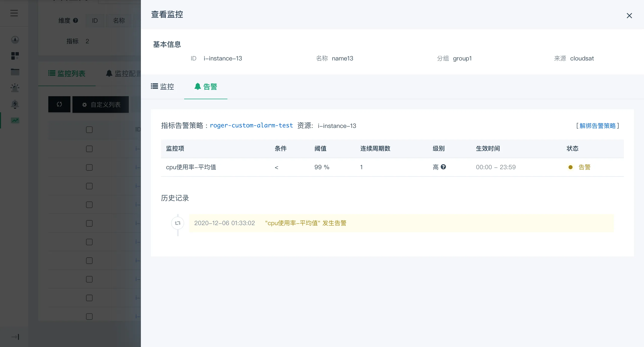Click 解绑告警策略 link
The height and width of the screenshot is (347, 644).
click(597, 126)
